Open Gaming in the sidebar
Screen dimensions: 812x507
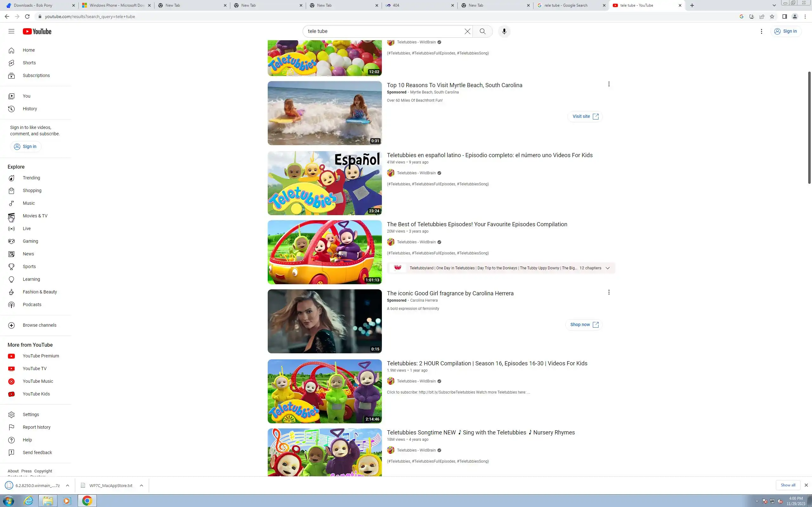30,241
